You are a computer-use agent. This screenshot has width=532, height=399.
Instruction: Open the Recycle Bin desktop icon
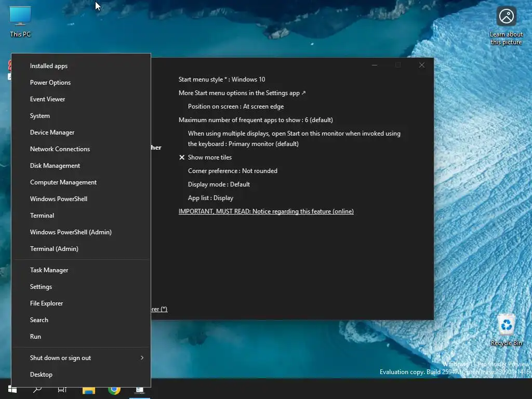pyautogui.click(x=506, y=330)
